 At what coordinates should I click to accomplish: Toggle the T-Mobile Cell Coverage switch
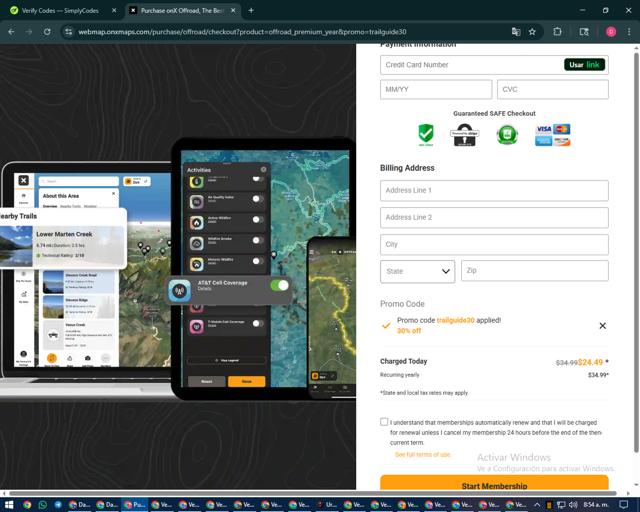pos(258,324)
